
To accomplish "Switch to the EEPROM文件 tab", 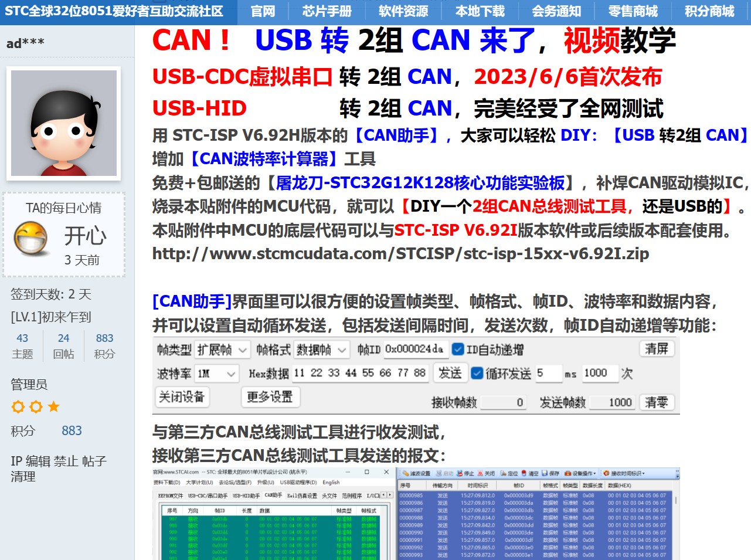I will tap(171, 495).
